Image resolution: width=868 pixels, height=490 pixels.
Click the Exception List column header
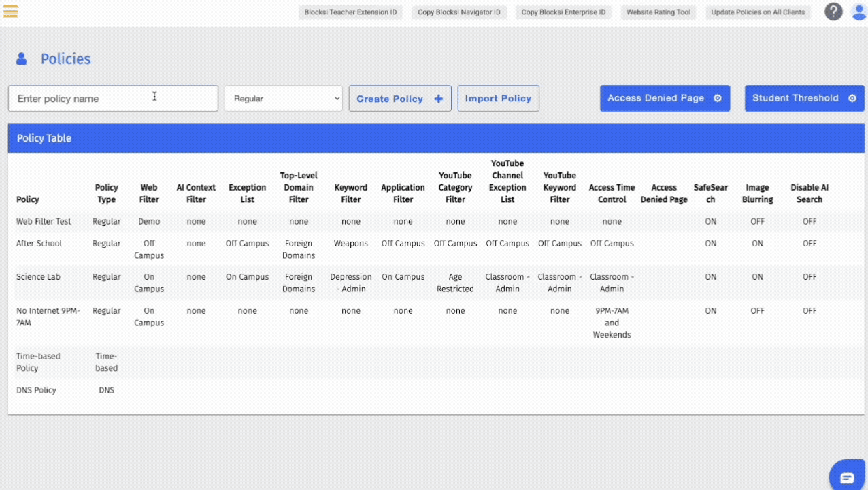pyautogui.click(x=248, y=193)
